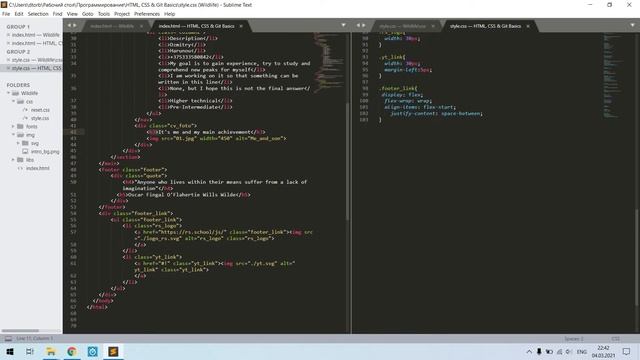Open the Windows Start menu
The width and height of the screenshot is (640, 360).
(x=10, y=352)
